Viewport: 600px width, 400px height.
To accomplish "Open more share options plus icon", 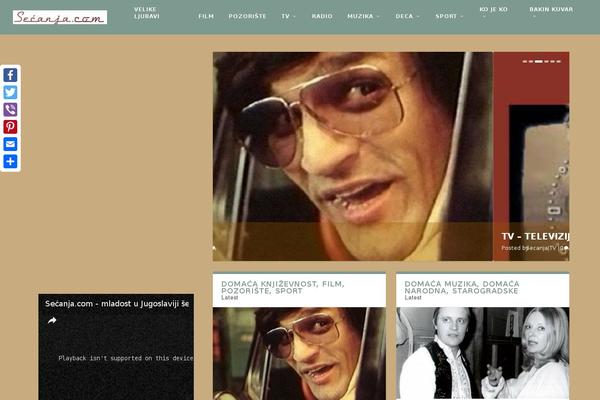I will pos(10,162).
